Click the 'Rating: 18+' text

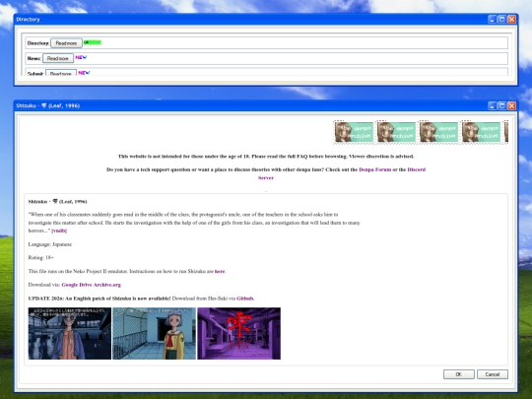(x=41, y=257)
